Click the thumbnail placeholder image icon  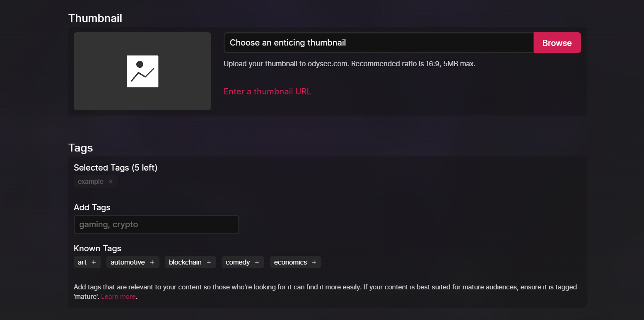click(142, 71)
